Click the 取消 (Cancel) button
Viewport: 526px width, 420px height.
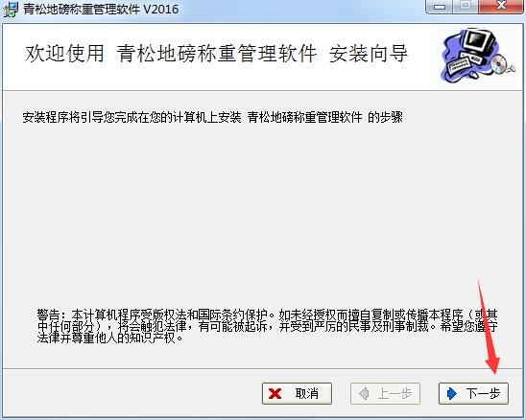297,393
